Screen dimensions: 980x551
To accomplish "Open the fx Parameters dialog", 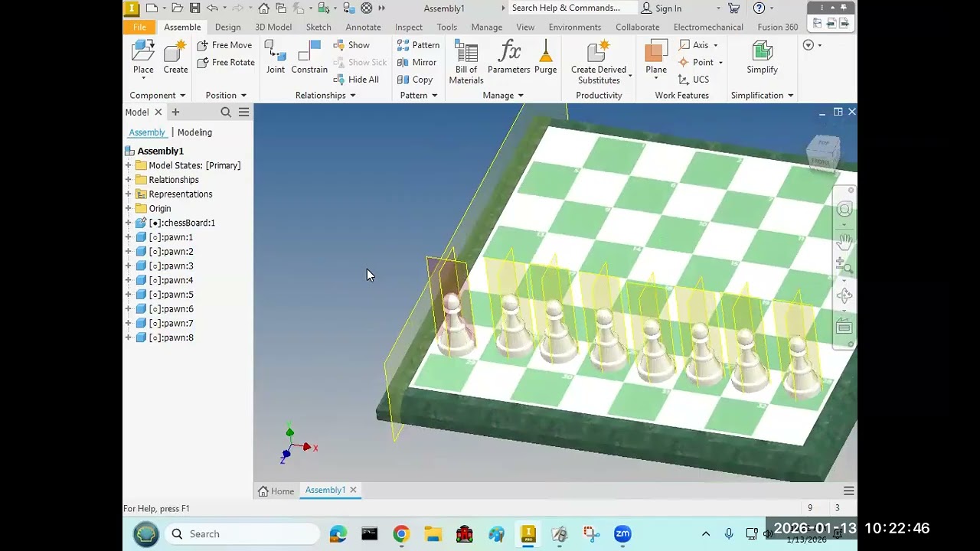I will tap(509, 57).
